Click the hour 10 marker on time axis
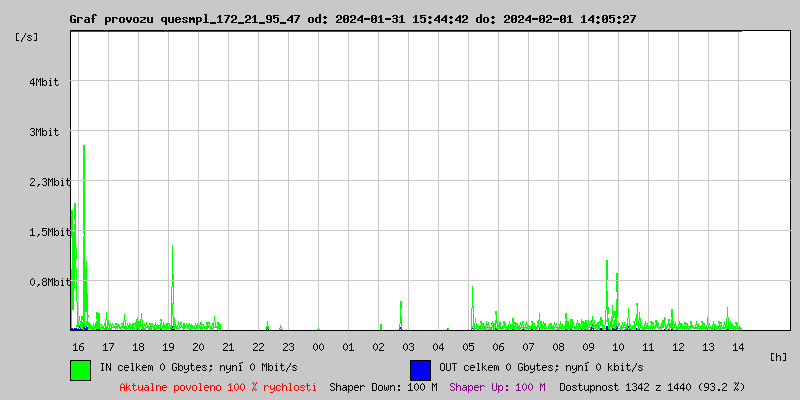The height and width of the screenshot is (400, 800). tap(618, 346)
